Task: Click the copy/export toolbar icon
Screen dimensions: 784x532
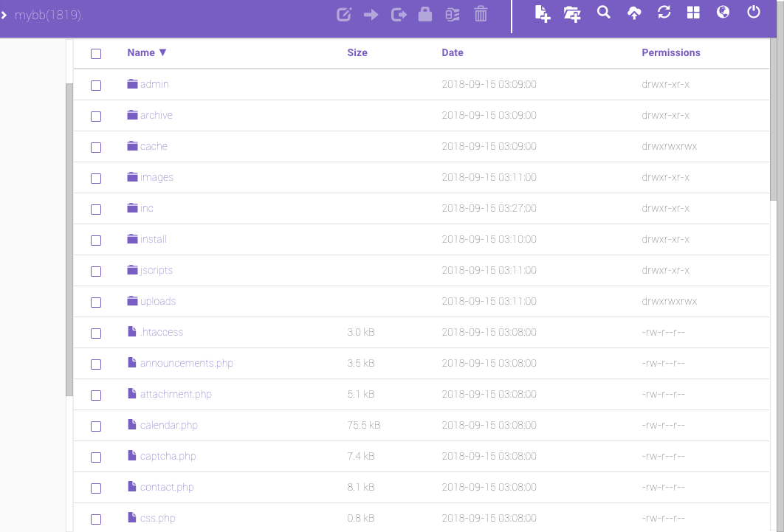Action: click(x=399, y=15)
